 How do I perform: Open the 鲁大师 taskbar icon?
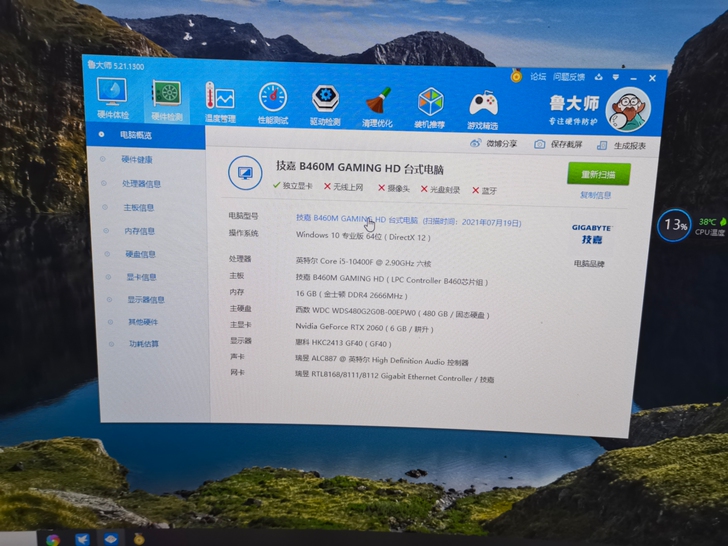(111, 540)
